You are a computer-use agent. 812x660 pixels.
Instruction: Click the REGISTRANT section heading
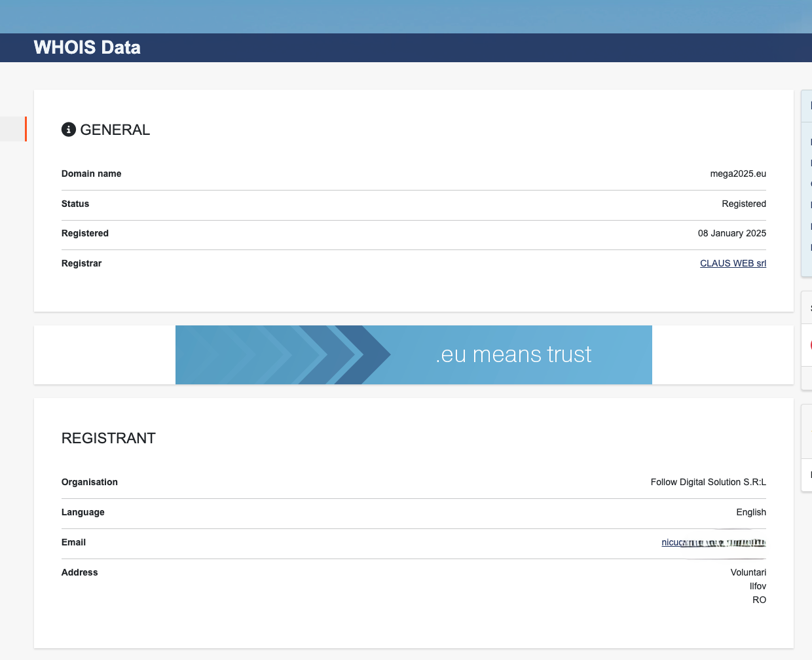point(109,438)
